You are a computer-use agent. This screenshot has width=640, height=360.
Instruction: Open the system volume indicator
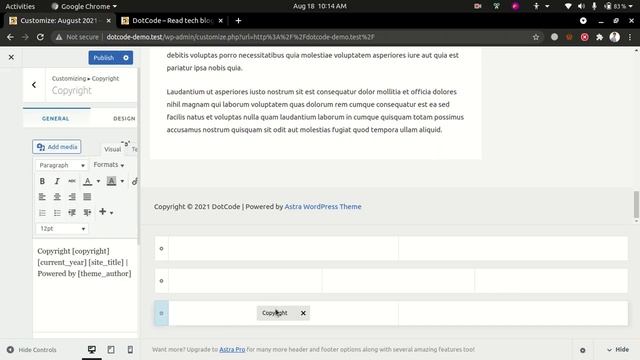click(x=581, y=6)
